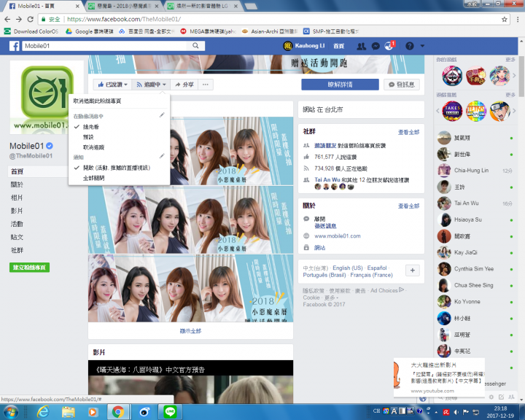This screenshot has height=420, width=525.
Task: Click the magnifier icon in Facebook search
Action: pos(195,45)
